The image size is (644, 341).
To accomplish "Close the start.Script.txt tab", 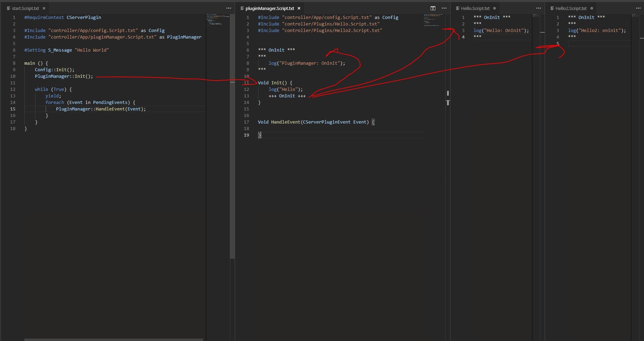I will pyautogui.click(x=44, y=8).
